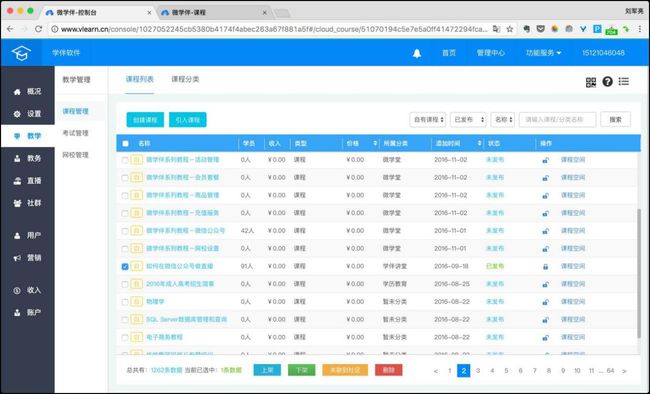Click the unlock icon for 物理学 row
This screenshot has width=650, height=394.
546,302
